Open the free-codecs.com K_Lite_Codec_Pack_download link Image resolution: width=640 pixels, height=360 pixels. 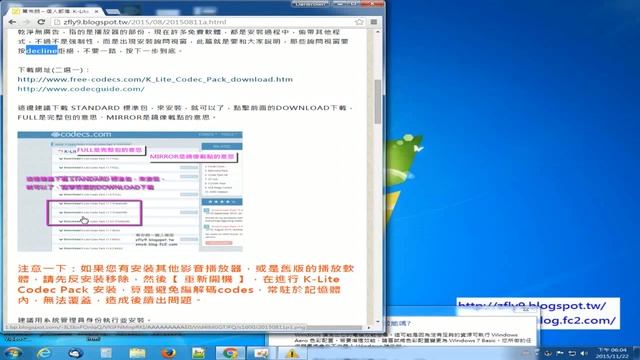click(155, 79)
